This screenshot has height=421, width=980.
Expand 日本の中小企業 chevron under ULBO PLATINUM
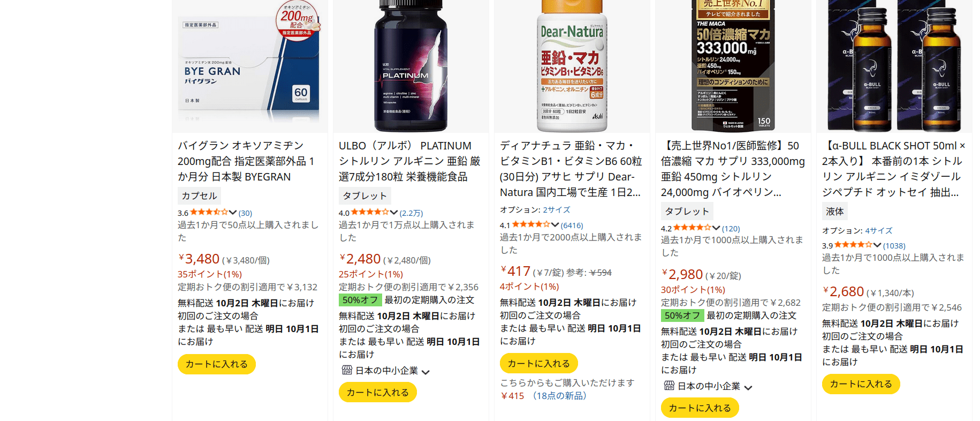[x=426, y=372]
